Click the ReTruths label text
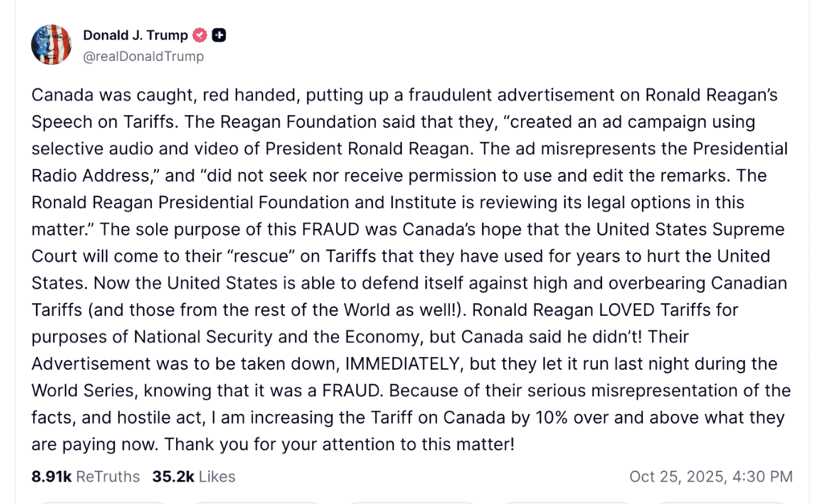This screenshot has height=504, width=823. tap(108, 477)
